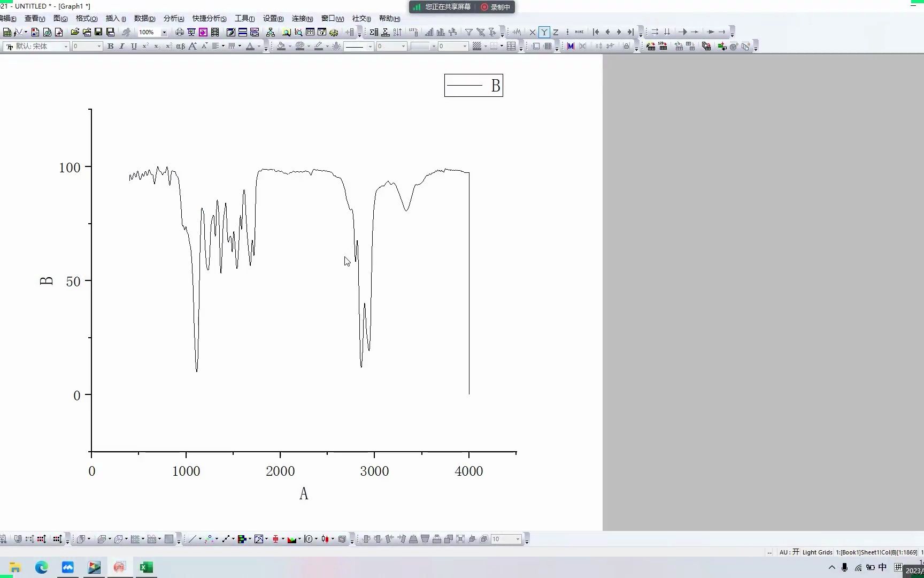Click the Subscript icon
924x578 pixels.
click(x=157, y=47)
